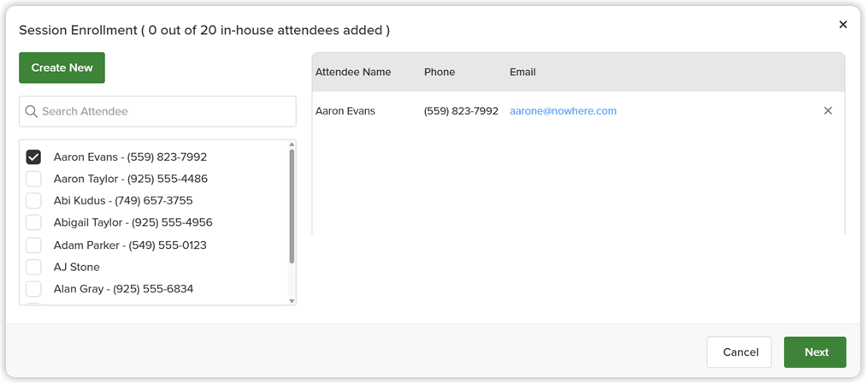The image size is (868, 384).
Task: Click 'Alan Gray - (925) 555-6834' list label
Action: pos(123,289)
